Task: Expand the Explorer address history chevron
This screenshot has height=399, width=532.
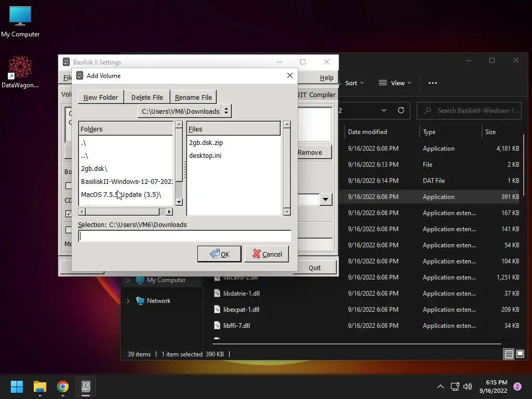Action: (x=384, y=110)
